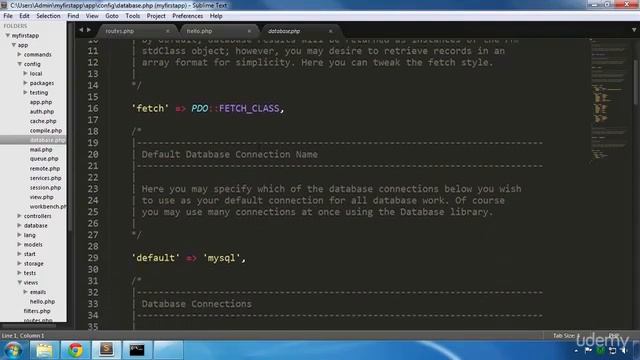Click Sublime Text taskbar icon
The height and width of the screenshot is (360, 640).
107,350
